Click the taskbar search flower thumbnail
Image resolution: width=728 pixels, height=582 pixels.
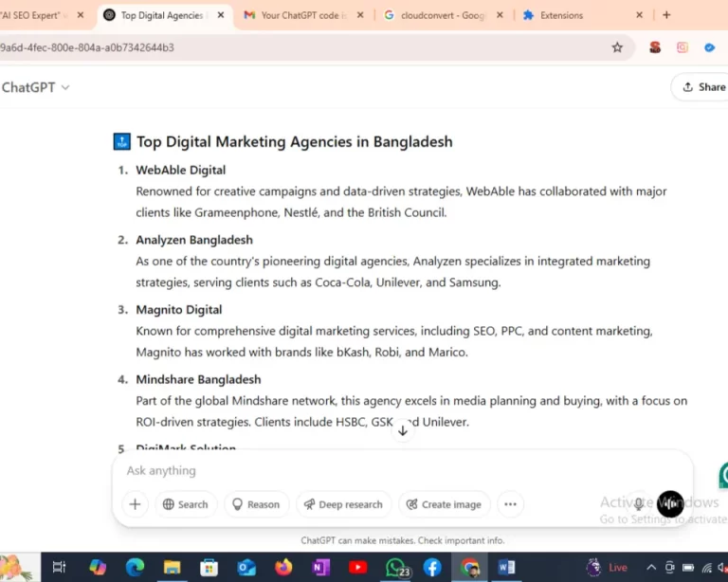(x=19, y=567)
